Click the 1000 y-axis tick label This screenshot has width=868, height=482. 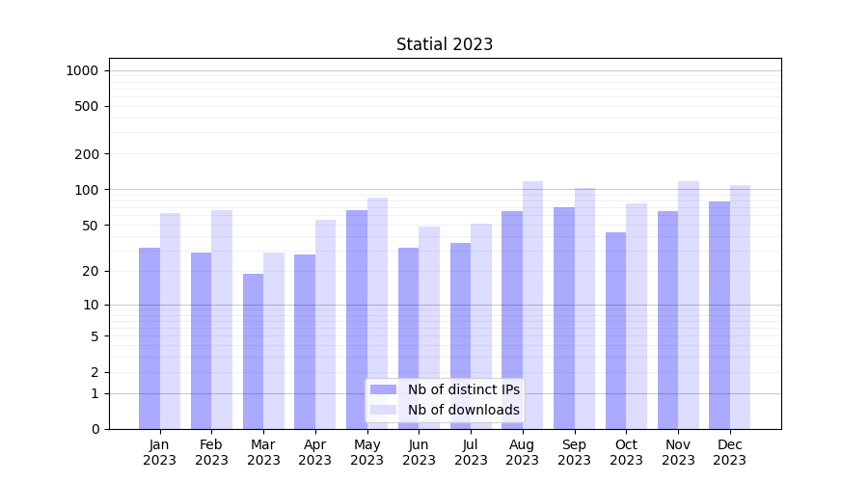82,70
